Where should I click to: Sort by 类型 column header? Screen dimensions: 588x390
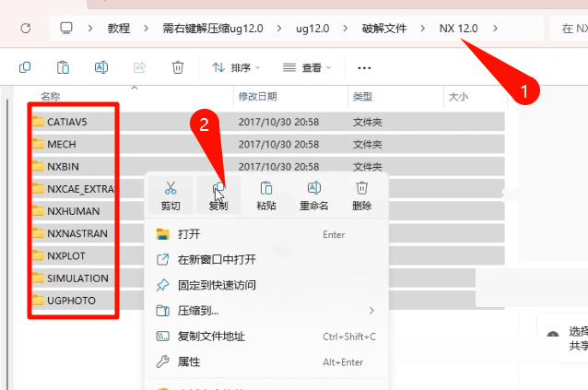pyautogui.click(x=362, y=97)
